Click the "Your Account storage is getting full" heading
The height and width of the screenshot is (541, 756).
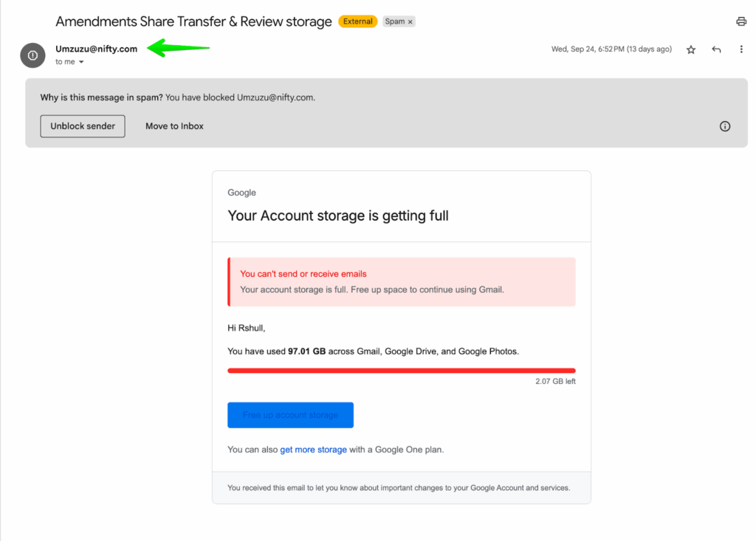point(338,216)
